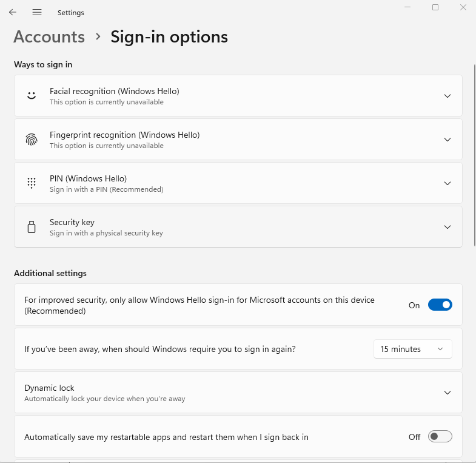The height and width of the screenshot is (463, 476).
Task: Click the back arrow icon
Action: 13,12
